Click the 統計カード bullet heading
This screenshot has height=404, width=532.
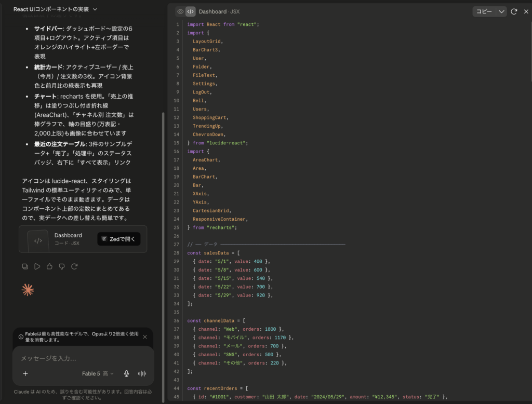tap(48, 67)
